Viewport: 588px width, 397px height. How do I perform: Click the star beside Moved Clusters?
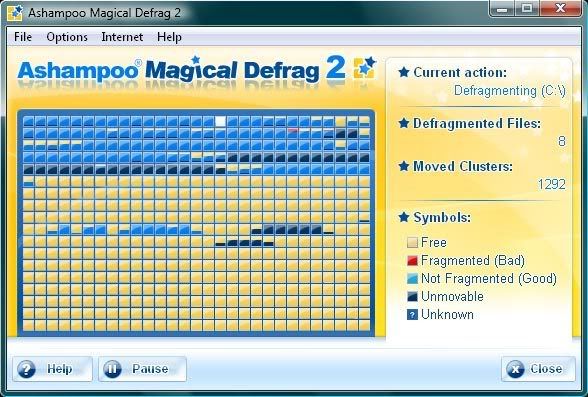coord(404,166)
